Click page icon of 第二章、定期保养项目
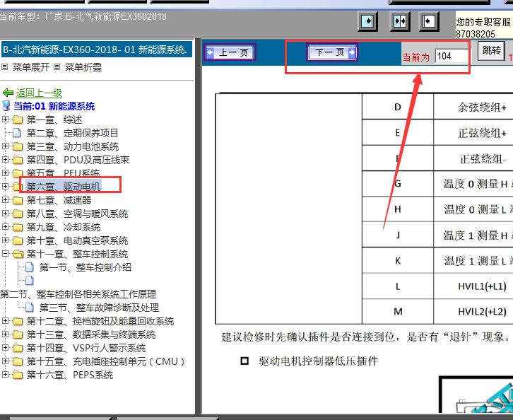 pos(17,133)
